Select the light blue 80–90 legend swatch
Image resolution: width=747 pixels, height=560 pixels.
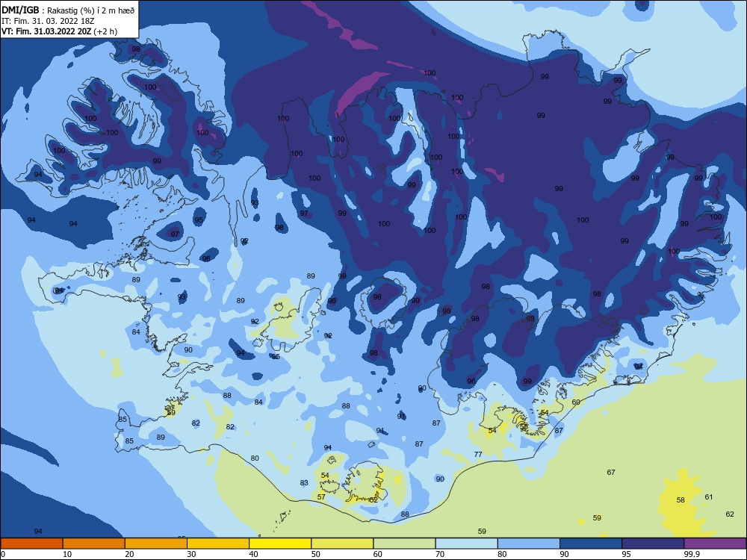pos(529,544)
